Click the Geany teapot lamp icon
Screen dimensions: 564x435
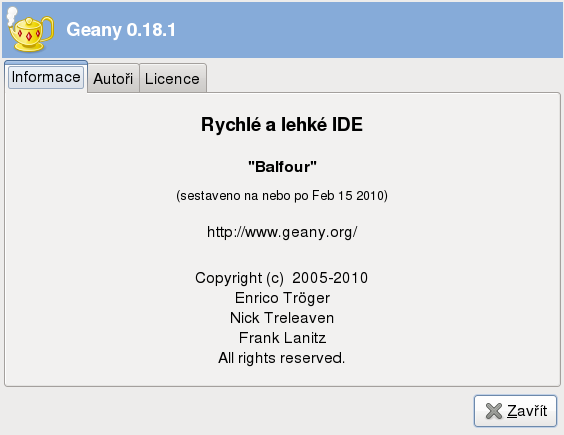(30, 30)
